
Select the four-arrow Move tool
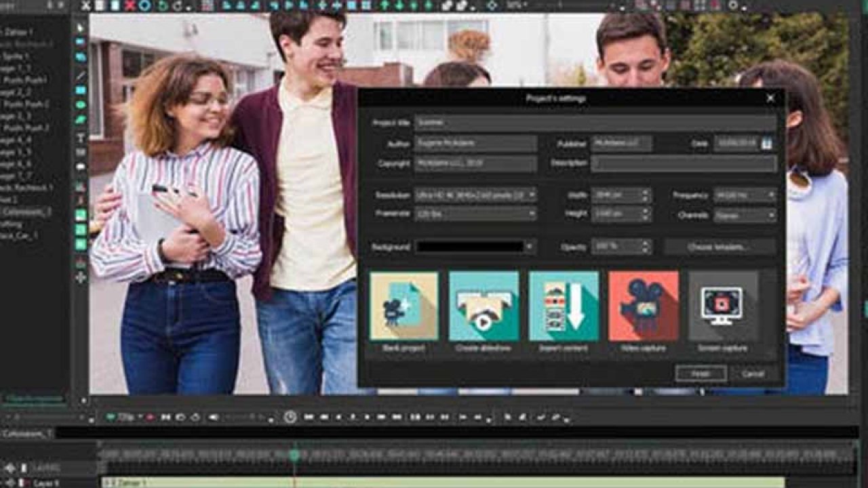[x=81, y=277]
